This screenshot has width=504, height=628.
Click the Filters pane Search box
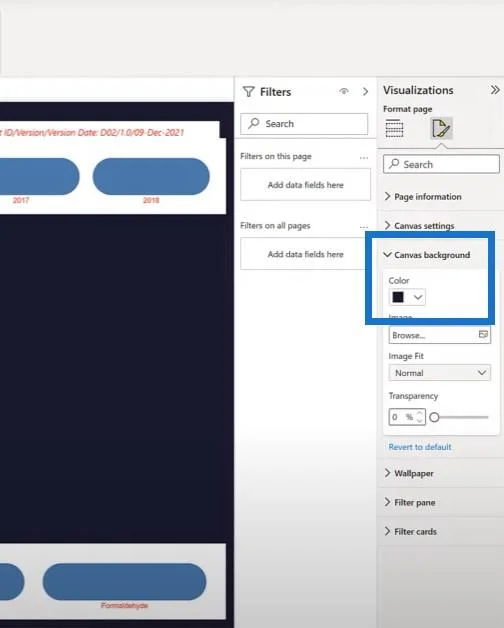click(304, 124)
